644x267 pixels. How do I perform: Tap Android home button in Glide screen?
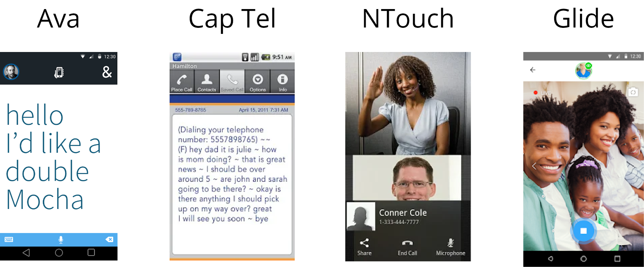pyautogui.click(x=584, y=259)
